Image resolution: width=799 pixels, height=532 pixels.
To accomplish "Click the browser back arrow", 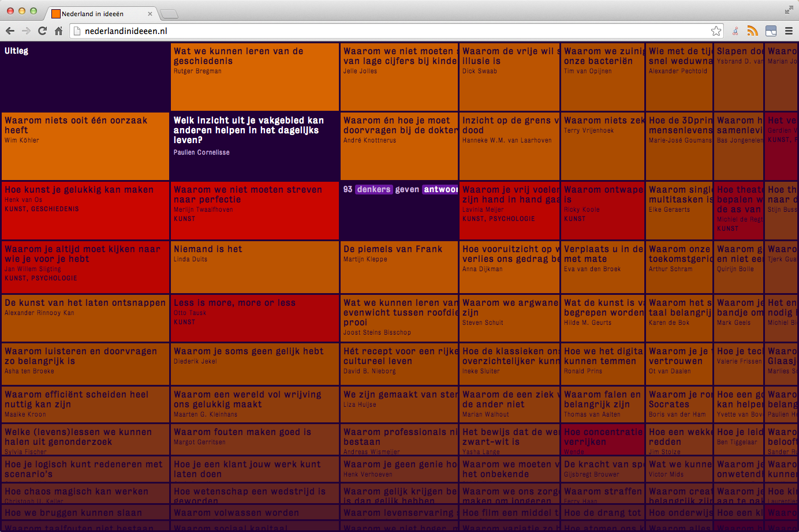I will click(x=10, y=31).
